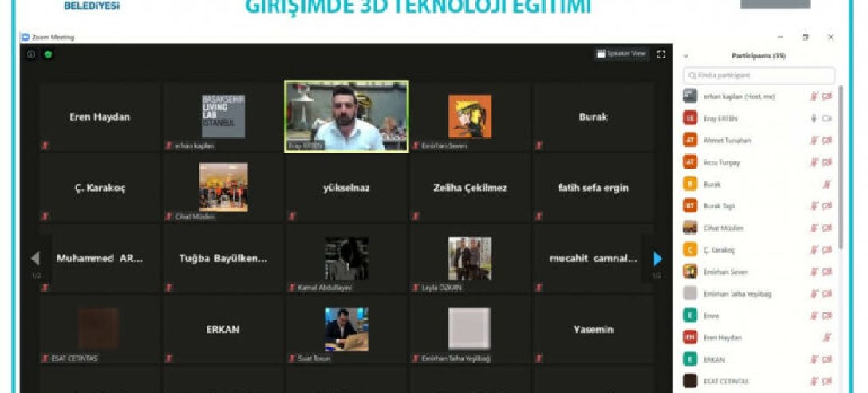Select Cihat Müslim's photo tile

pyautogui.click(x=223, y=188)
